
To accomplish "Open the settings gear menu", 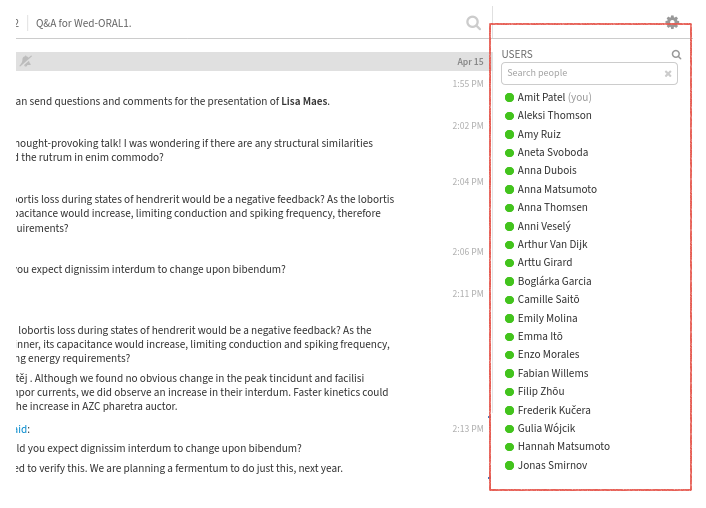I will point(672,22).
